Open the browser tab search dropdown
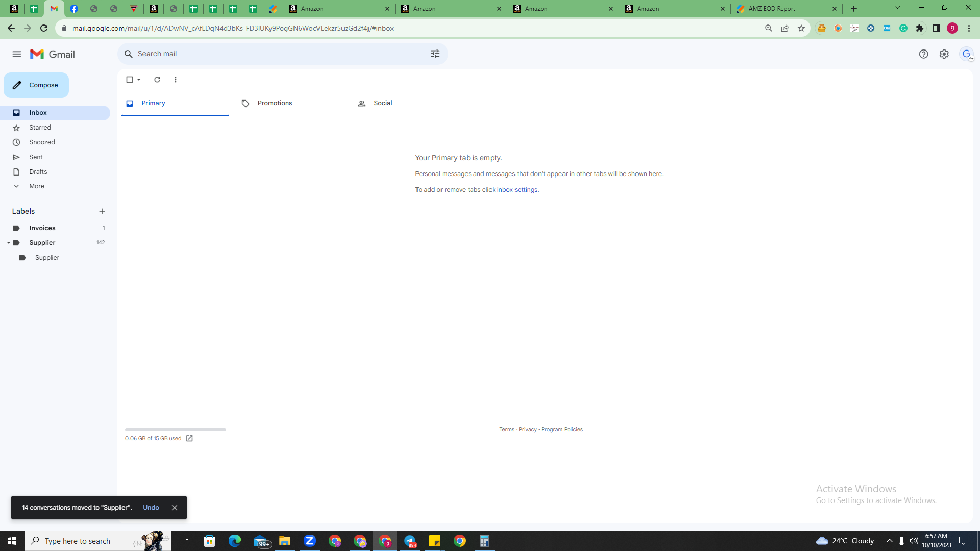This screenshot has width=980, height=551. click(898, 8)
